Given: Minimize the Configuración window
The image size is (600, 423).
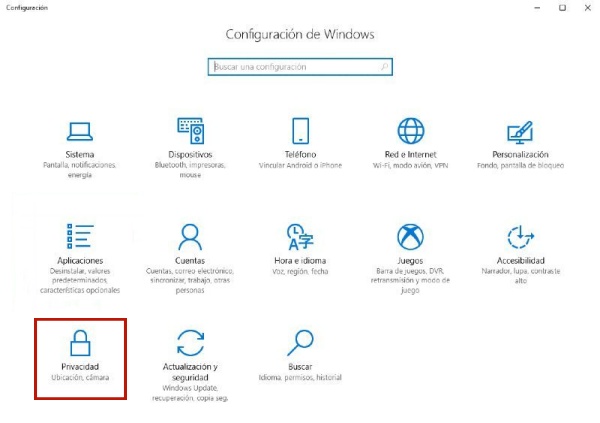Looking at the screenshot, I should point(537,8).
